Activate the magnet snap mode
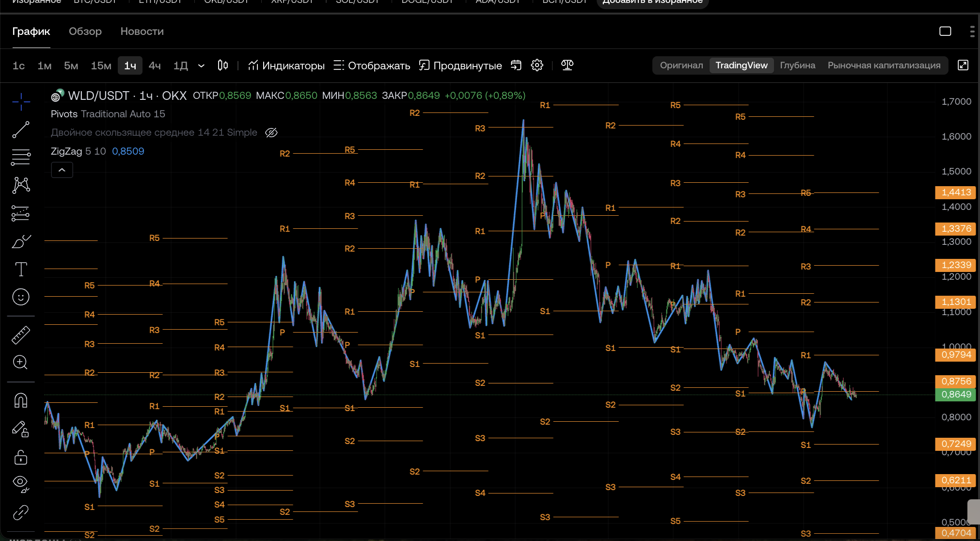The image size is (980, 541). [21, 400]
